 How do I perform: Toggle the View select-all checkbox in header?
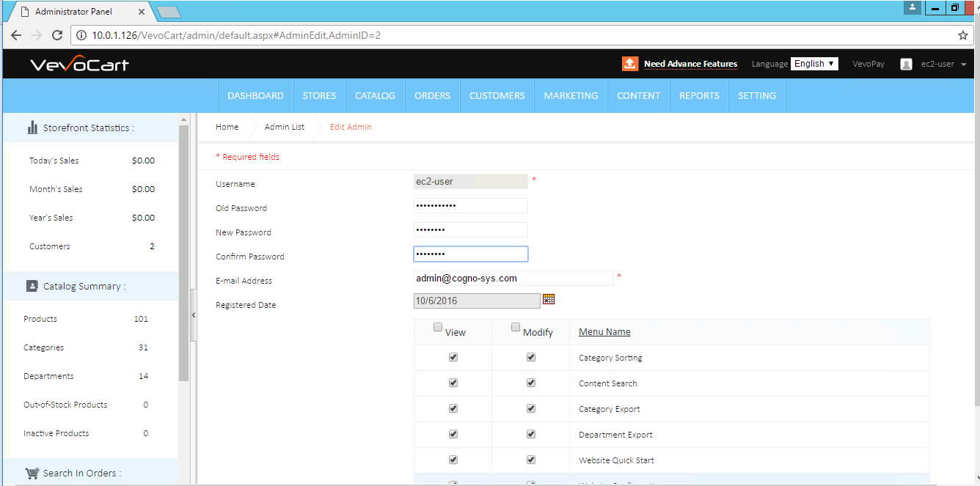click(438, 327)
